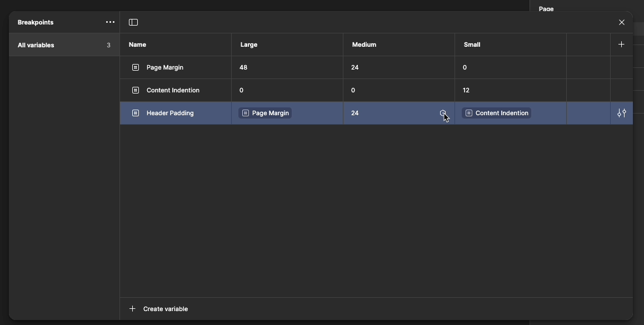Select the Content Indention variable name
644x325 pixels.
pos(173,90)
